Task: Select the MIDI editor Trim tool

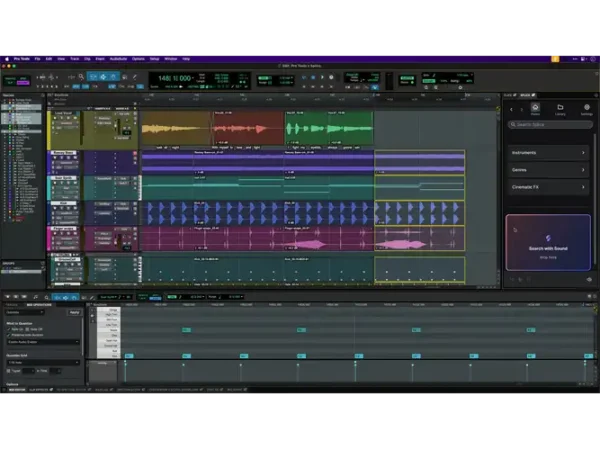Action: pyautogui.click(x=57, y=297)
